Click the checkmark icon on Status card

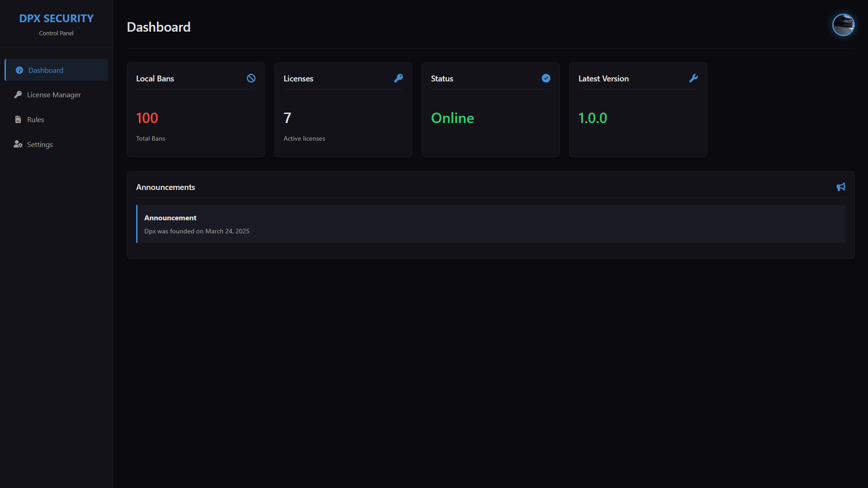pyautogui.click(x=546, y=78)
